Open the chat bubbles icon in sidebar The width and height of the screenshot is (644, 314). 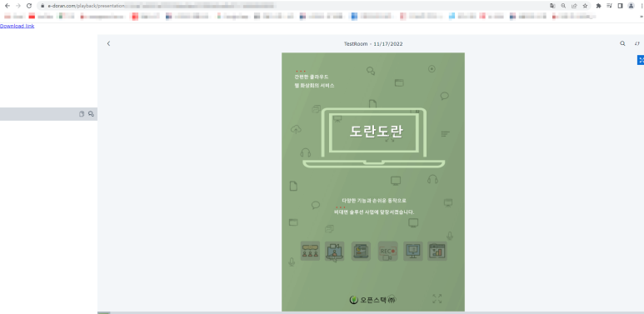point(91,114)
